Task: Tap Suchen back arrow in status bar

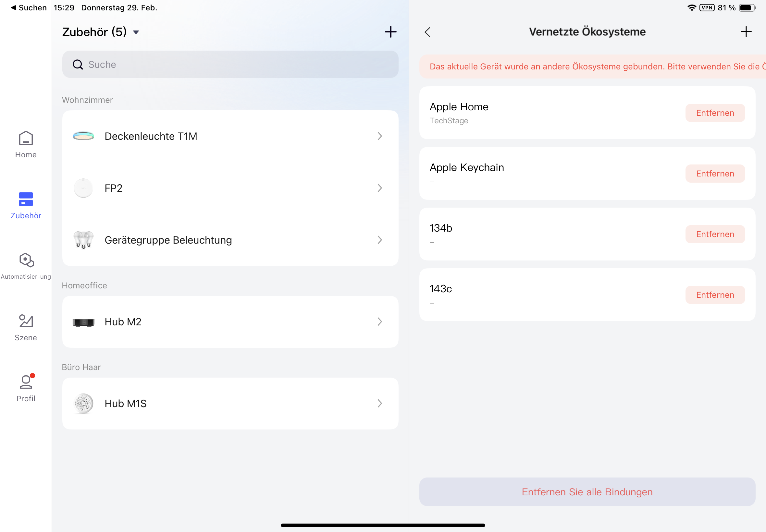Action: coord(28,8)
